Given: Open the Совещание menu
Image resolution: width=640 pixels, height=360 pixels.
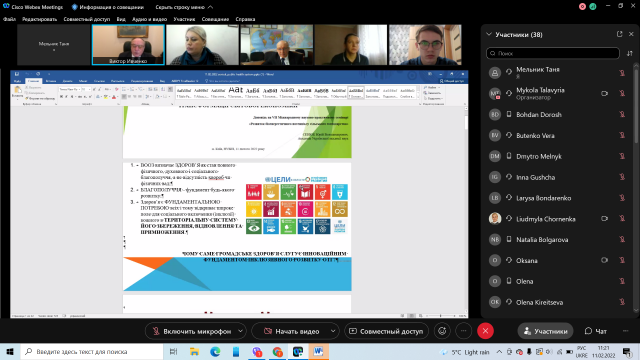Looking at the screenshot, I should click(x=215, y=19).
